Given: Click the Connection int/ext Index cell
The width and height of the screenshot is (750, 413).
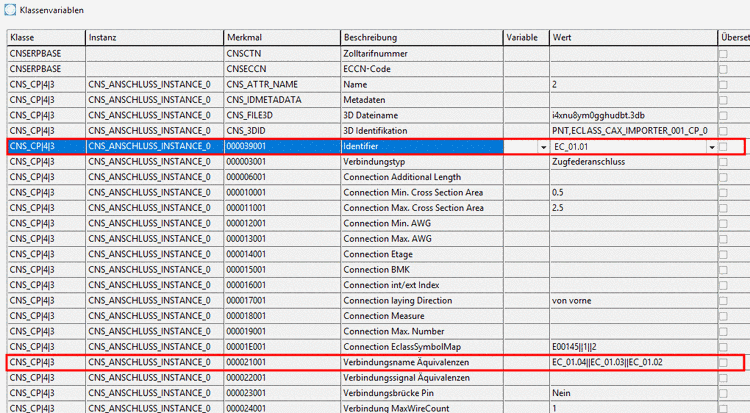Looking at the screenshot, I should coord(422,285).
